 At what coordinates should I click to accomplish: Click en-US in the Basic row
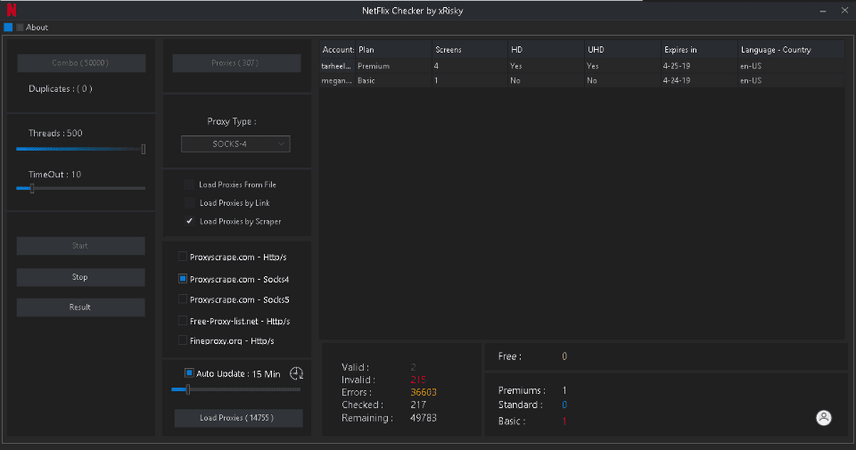click(791, 80)
